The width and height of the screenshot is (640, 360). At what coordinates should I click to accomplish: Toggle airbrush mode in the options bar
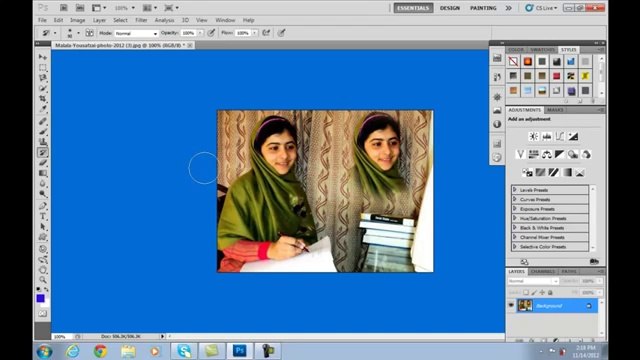point(266,33)
